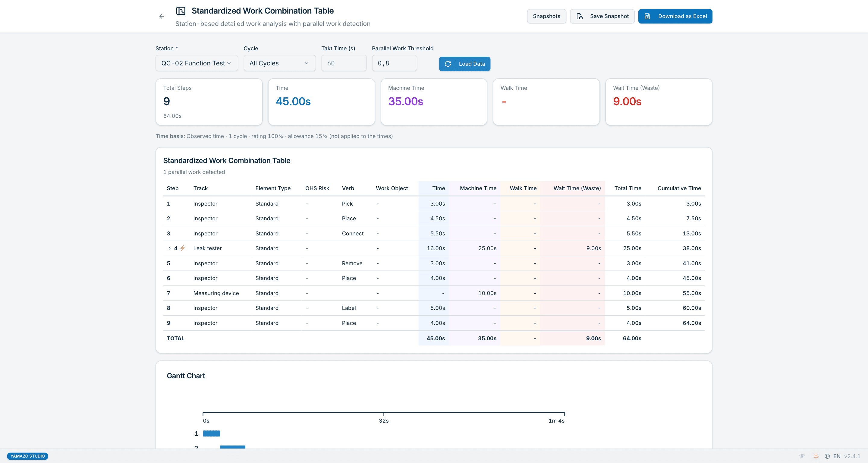Click the Cumulative Time column header
The width and height of the screenshot is (868, 463).
point(679,188)
